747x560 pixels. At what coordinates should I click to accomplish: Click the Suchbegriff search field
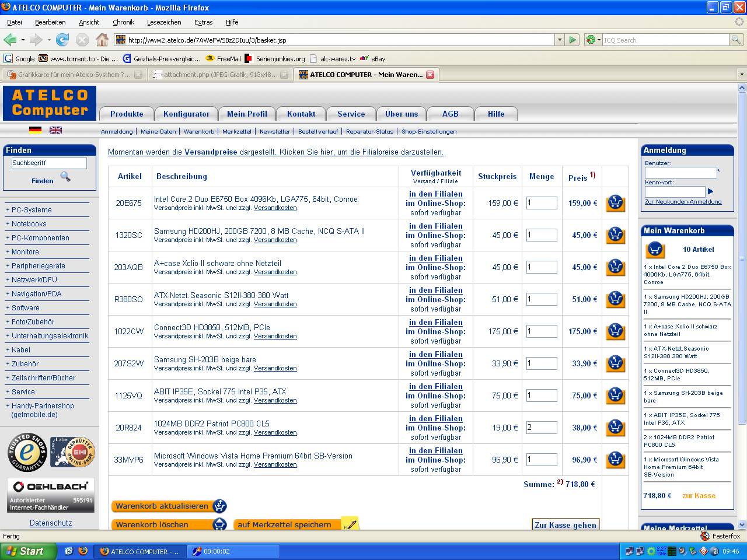pos(49,163)
